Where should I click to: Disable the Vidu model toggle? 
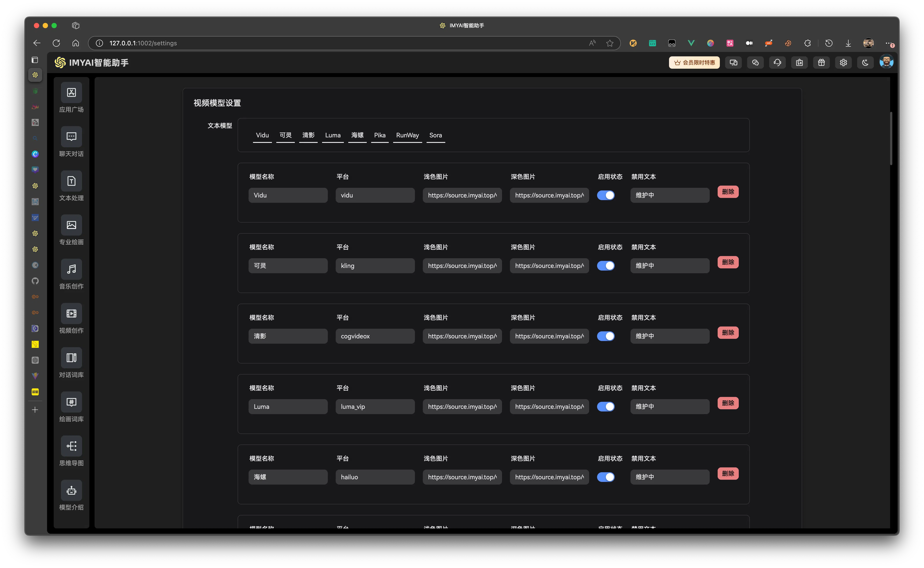(605, 195)
